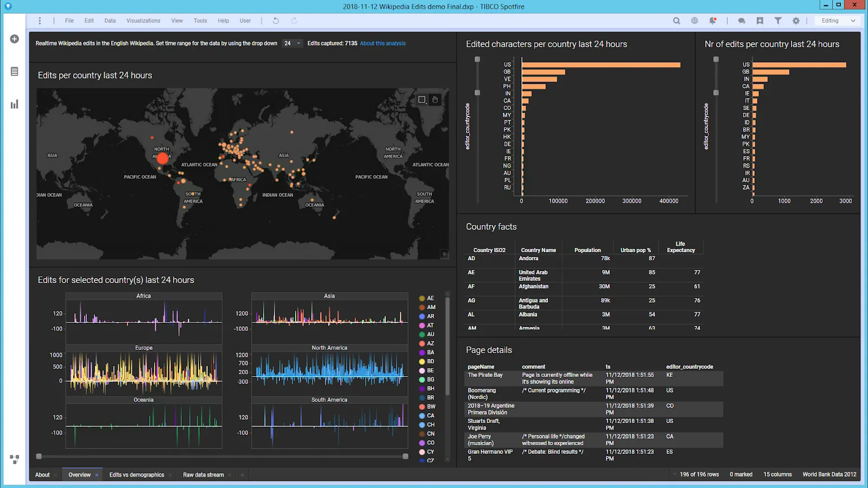The height and width of the screenshot is (488, 868).
Task: Open the View menu
Action: click(177, 21)
